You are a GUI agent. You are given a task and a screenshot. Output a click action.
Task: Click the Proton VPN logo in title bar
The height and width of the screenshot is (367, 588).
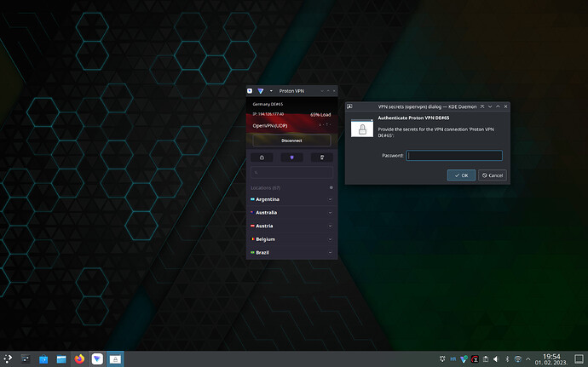point(261,91)
